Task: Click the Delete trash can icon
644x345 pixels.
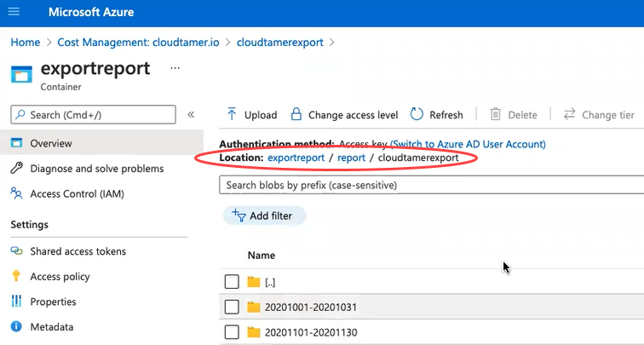Action: coord(495,115)
